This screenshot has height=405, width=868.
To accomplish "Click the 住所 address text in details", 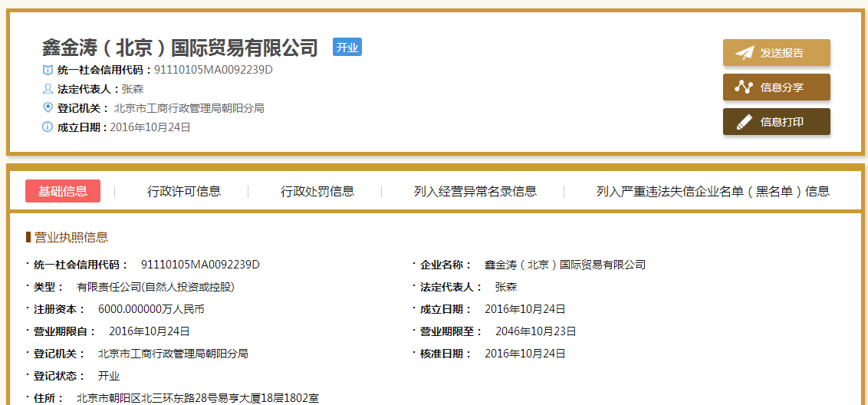I will (x=197, y=398).
